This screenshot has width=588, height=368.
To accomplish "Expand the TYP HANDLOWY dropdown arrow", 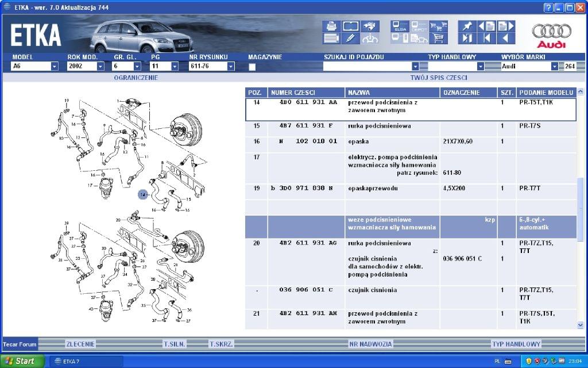I will [x=481, y=67].
